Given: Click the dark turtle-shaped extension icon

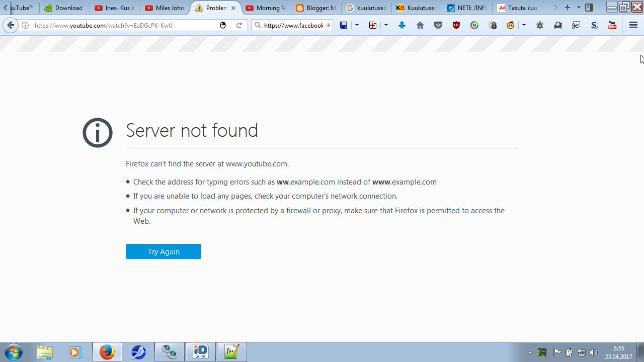Looking at the screenshot, I should pos(558,25).
